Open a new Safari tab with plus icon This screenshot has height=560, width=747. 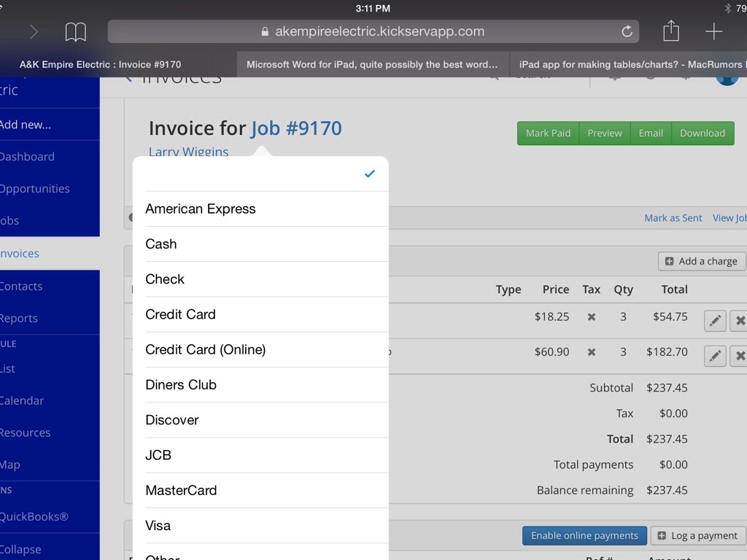(713, 31)
